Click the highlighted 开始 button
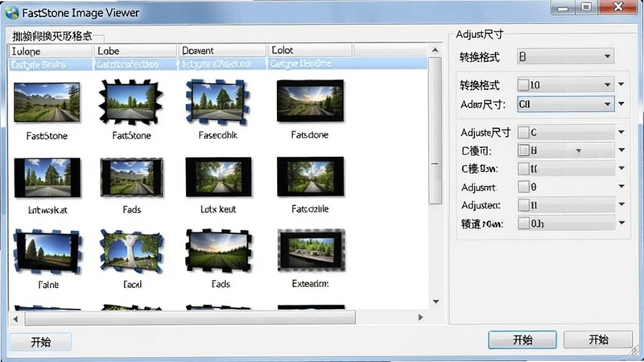The height and width of the screenshot is (362, 644). [x=522, y=339]
